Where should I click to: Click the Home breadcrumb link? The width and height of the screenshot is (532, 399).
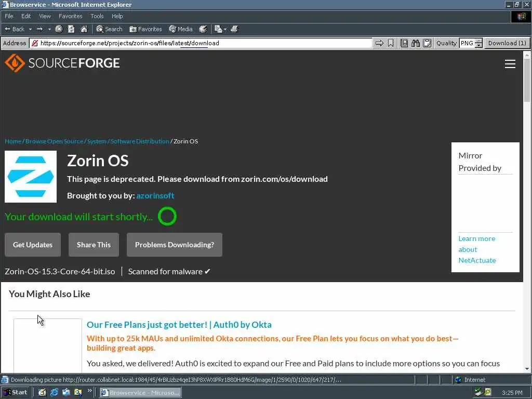pos(13,141)
